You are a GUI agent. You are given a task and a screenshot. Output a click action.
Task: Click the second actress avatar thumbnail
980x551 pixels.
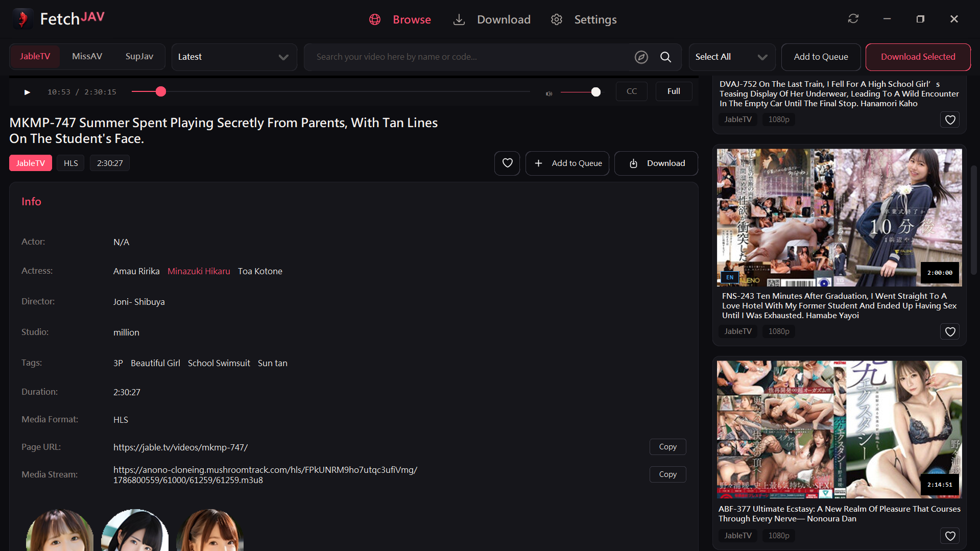[x=135, y=530]
